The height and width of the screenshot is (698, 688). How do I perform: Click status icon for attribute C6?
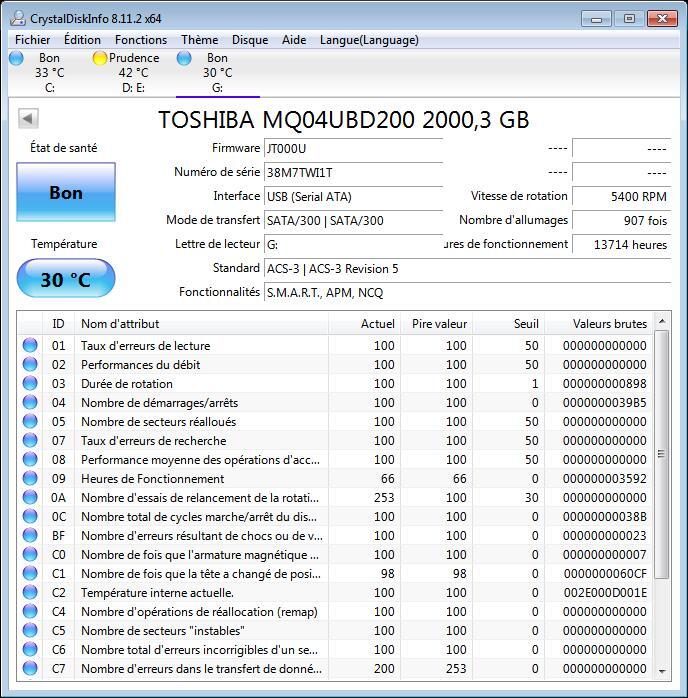tap(30, 649)
